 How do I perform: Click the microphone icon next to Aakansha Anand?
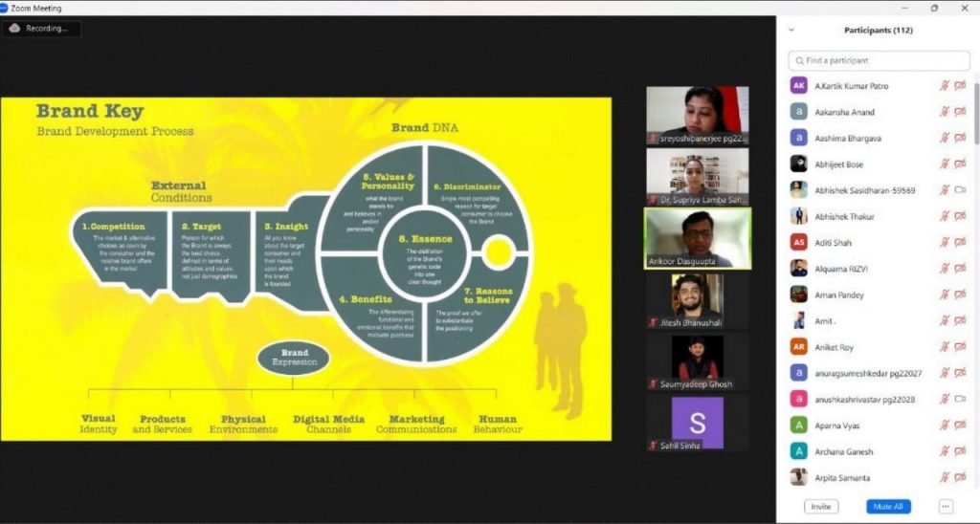[x=945, y=112]
